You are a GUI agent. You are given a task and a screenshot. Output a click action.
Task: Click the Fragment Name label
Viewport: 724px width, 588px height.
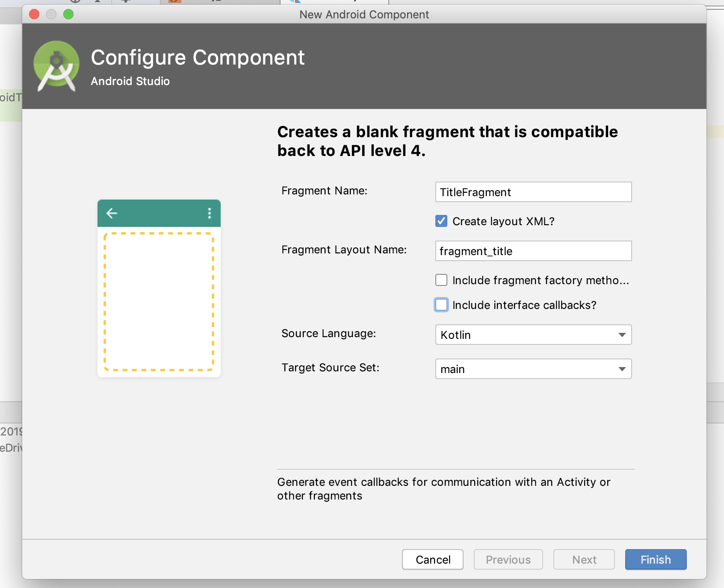point(324,191)
